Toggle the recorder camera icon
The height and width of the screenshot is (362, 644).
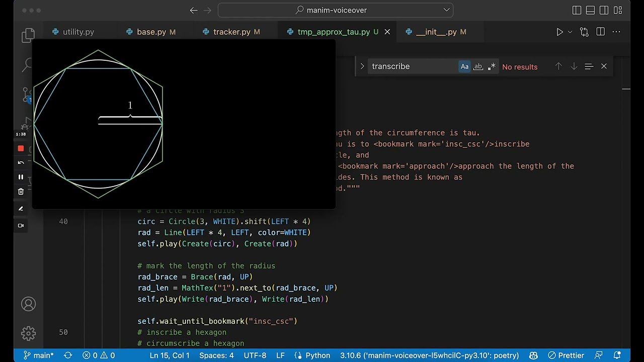coord(21,226)
